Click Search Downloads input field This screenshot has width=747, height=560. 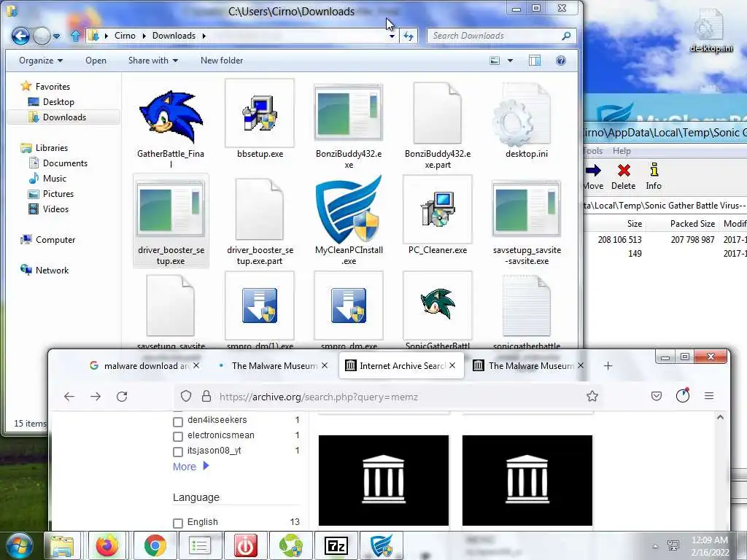tap(502, 36)
